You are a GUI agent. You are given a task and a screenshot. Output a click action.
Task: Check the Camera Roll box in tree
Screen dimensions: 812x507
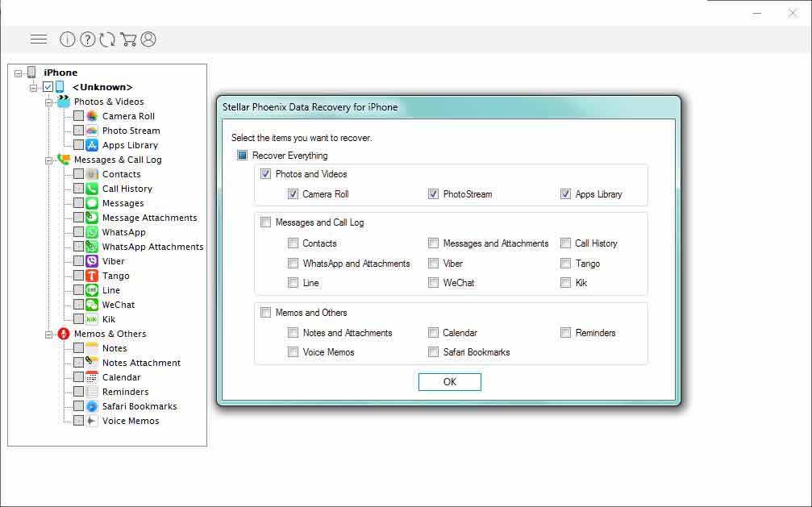click(78, 116)
